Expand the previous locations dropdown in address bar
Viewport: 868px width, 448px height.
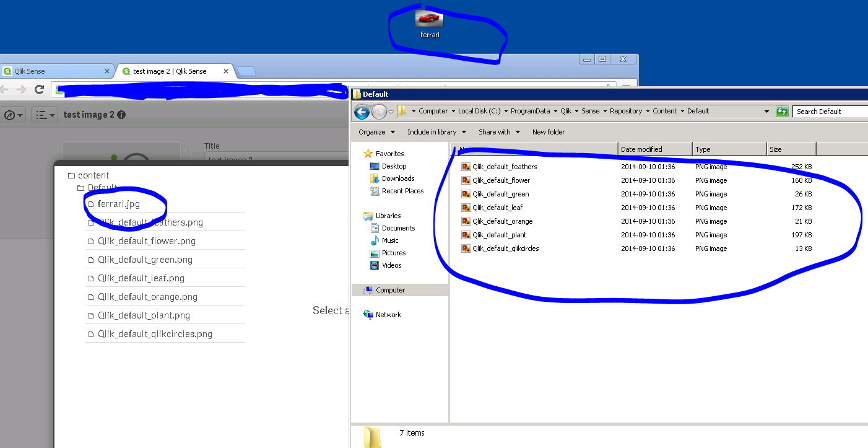coord(768,112)
